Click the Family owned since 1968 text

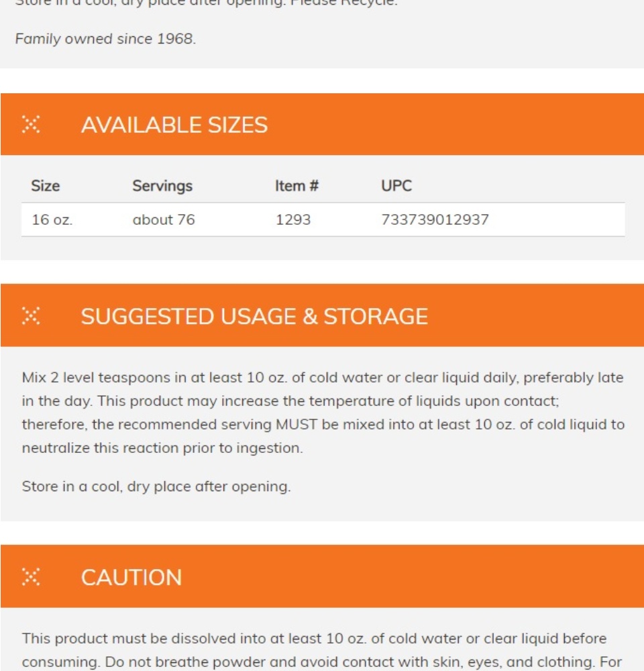point(105,38)
